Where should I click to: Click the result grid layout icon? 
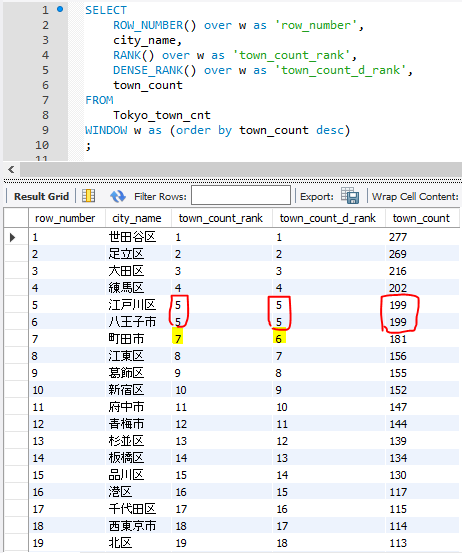[89, 196]
